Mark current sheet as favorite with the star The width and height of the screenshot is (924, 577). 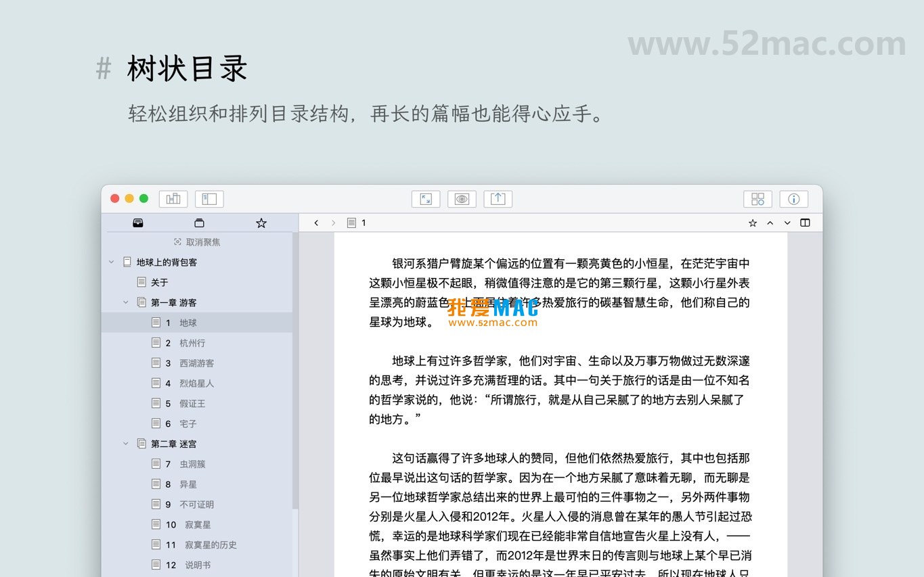pyautogui.click(x=752, y=222)
